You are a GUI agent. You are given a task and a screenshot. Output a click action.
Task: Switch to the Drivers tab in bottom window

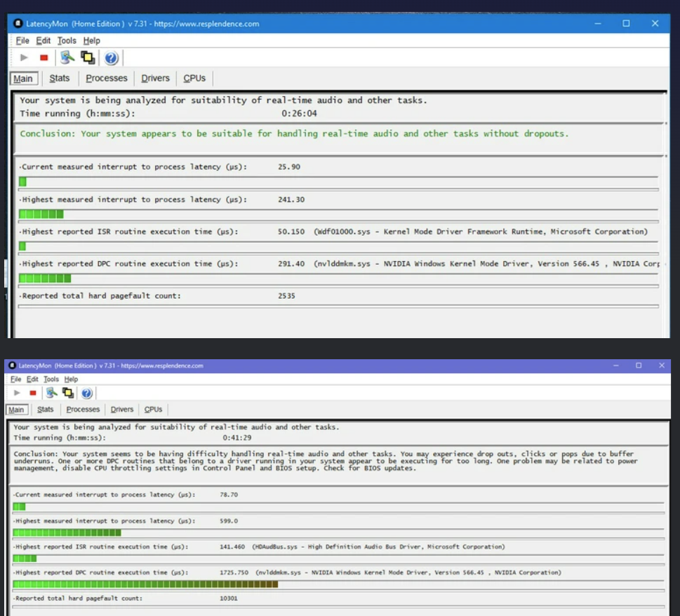point(122,409)
